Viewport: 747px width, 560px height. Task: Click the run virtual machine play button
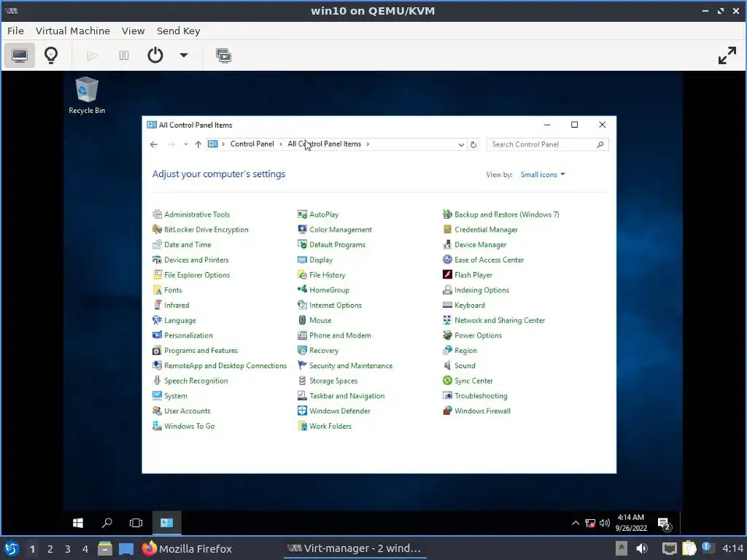[x=93, y=55]
